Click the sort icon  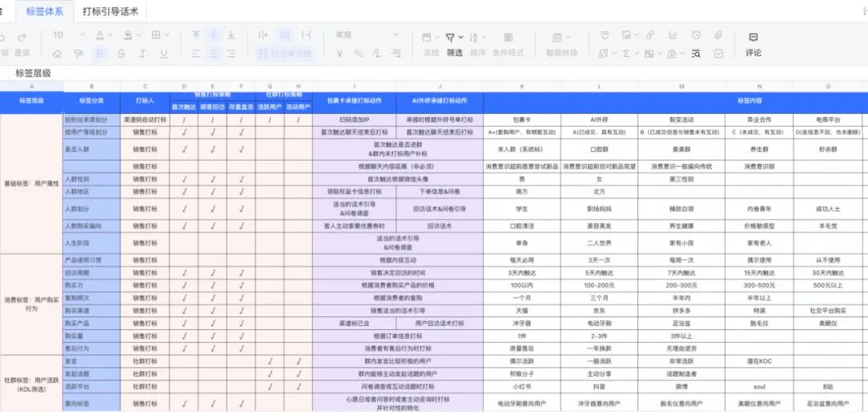[474, 38]
